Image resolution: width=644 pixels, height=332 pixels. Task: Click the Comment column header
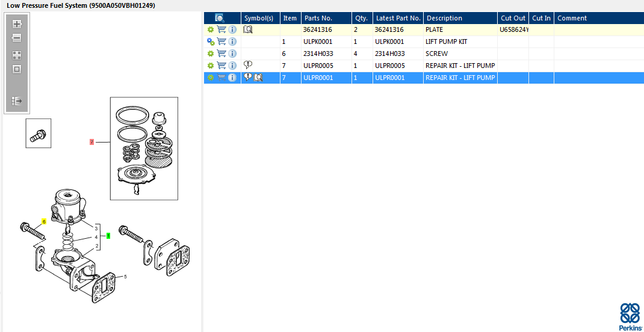(599, 18)
